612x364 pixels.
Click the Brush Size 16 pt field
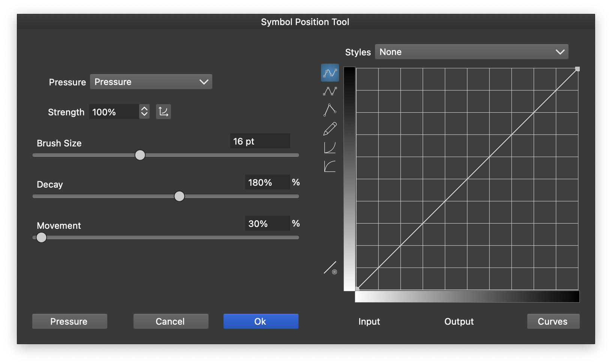[x=259, y=141]
